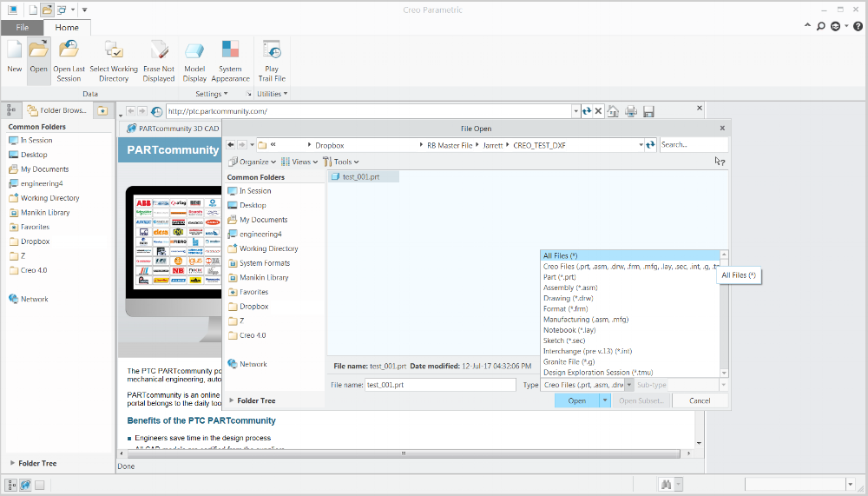
Task: Open the Organize dropdown in File Open
Action: coord(253,162)
